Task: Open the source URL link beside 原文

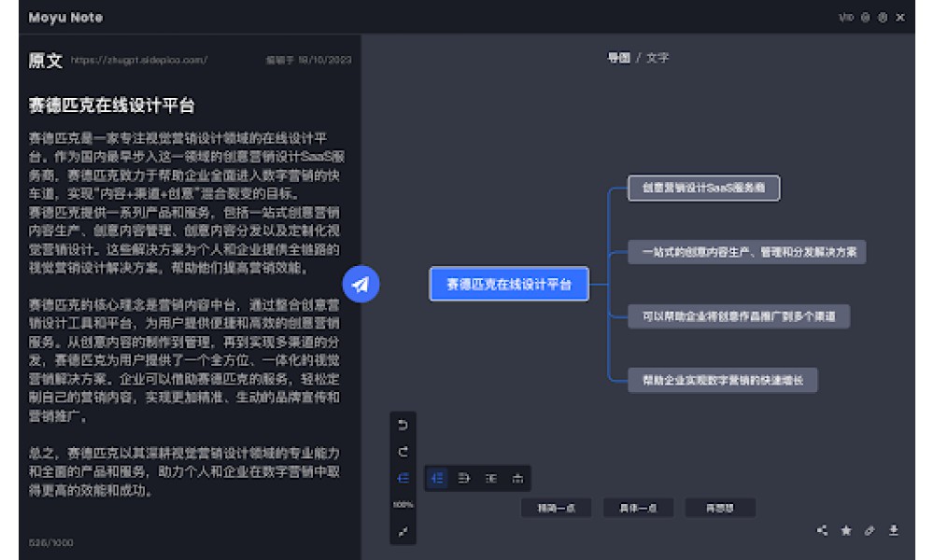Action: click(x=139, y=60)
